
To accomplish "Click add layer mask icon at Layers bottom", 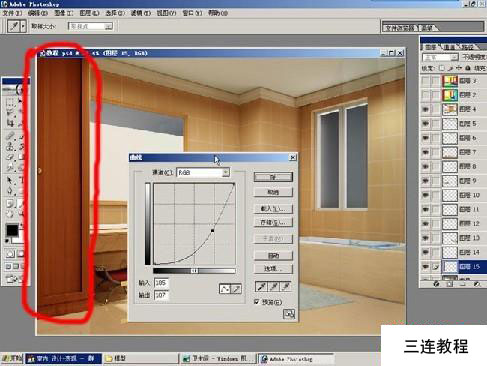I will click(x=450, y=284).
